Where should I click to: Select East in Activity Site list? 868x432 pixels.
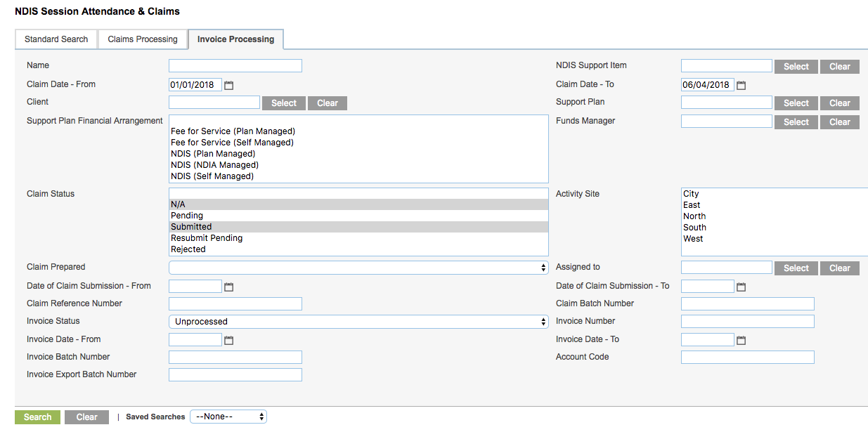[x=775, y=205]
